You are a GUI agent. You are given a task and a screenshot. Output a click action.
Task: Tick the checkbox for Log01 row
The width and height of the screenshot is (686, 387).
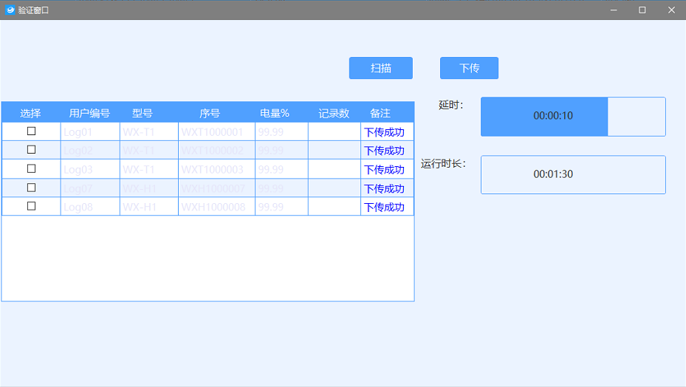click(x=31, y=131)
